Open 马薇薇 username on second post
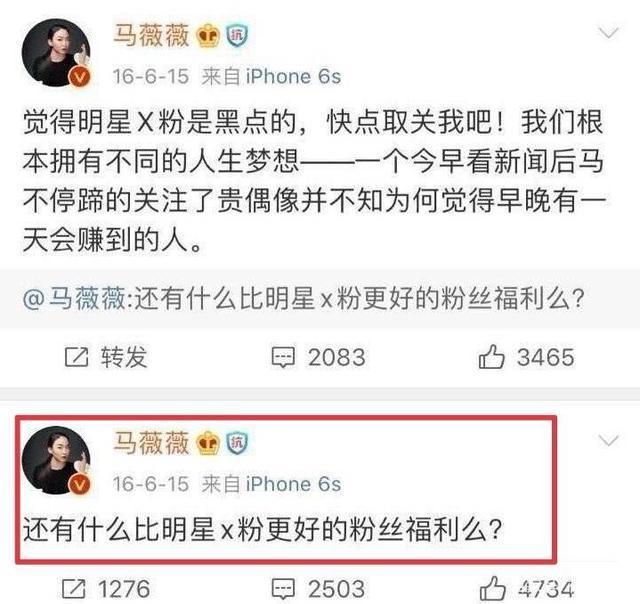The height and width of the screenshot is (604, 640). [151, 443]
